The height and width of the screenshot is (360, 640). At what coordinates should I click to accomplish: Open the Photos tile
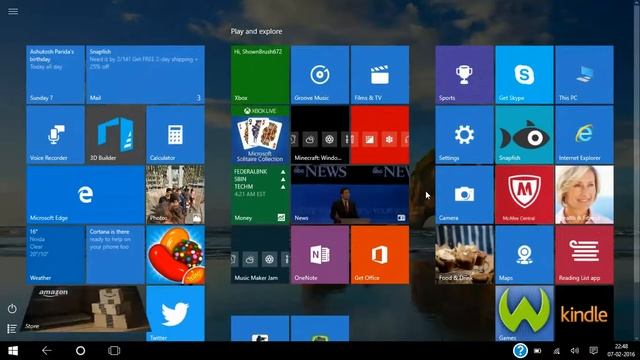[x=176, y=195]
